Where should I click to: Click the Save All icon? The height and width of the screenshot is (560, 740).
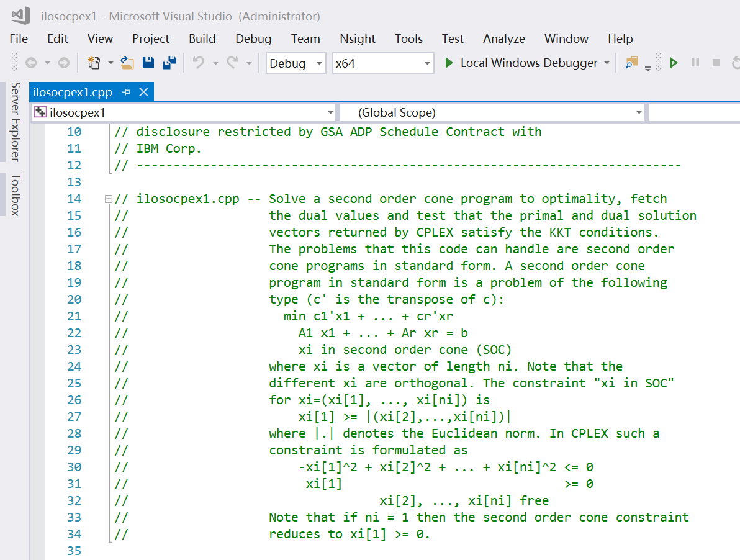(169, 63)
